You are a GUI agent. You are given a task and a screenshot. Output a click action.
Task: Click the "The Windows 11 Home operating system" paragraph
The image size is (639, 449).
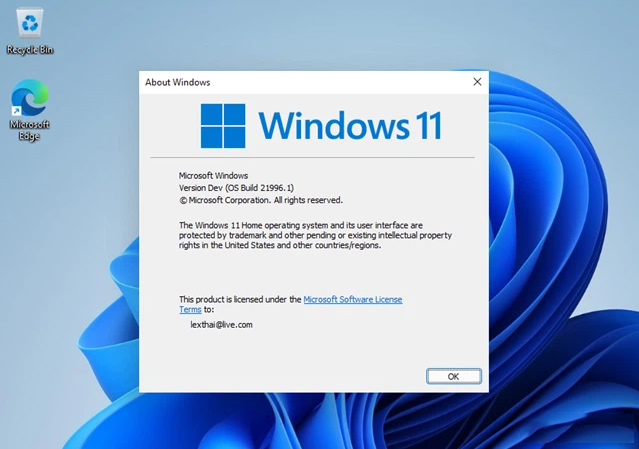[315, 235]
